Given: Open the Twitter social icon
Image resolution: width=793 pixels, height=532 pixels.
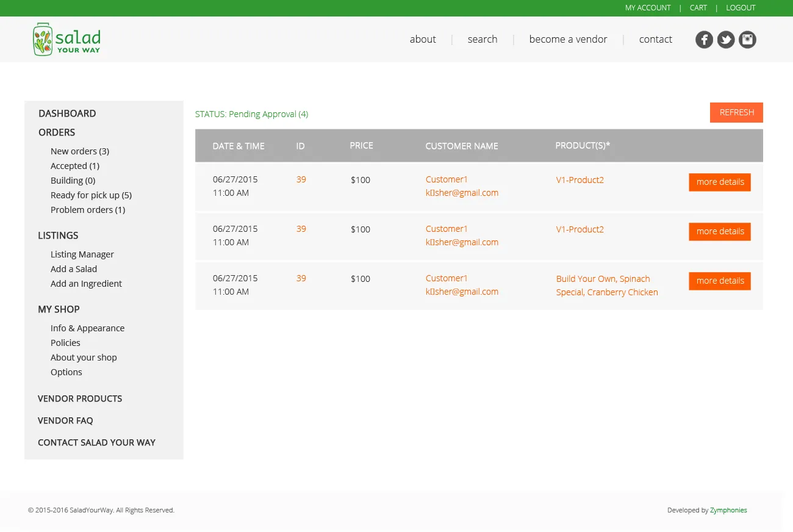Looking at the screenshot, I should pyautogui.click(x=726, y=40).
